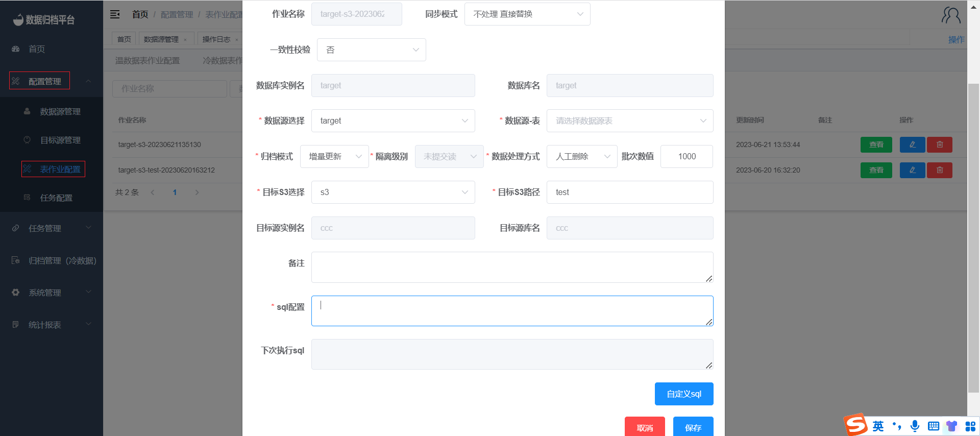This screenshot has height=436, width=980.
Task: Edit row target-s3-test-20230620163212 with pencil icon
Action: point(913,170)
